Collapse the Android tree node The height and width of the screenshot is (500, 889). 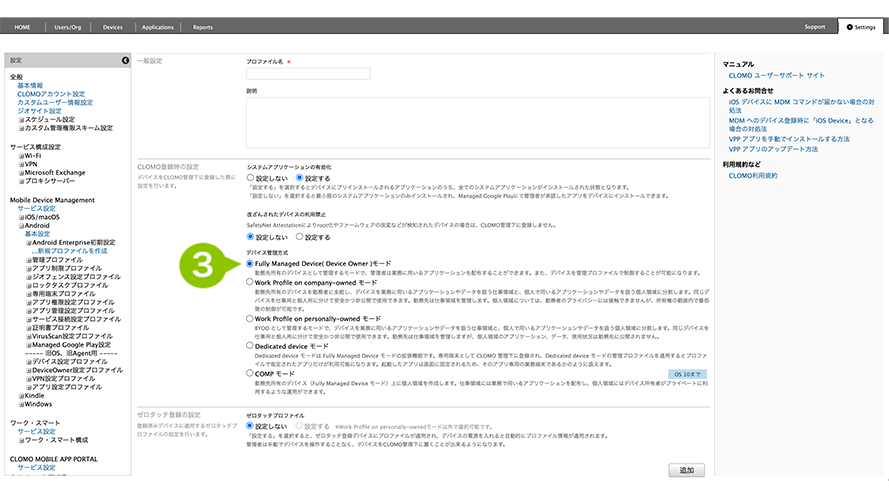[x=22, y=226]
